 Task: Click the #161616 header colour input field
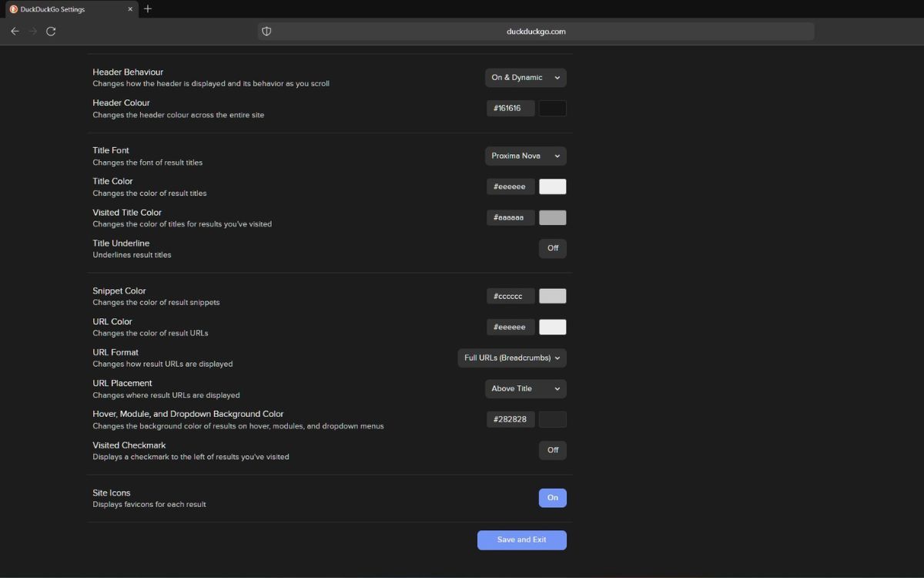click(x=510, y=108)
